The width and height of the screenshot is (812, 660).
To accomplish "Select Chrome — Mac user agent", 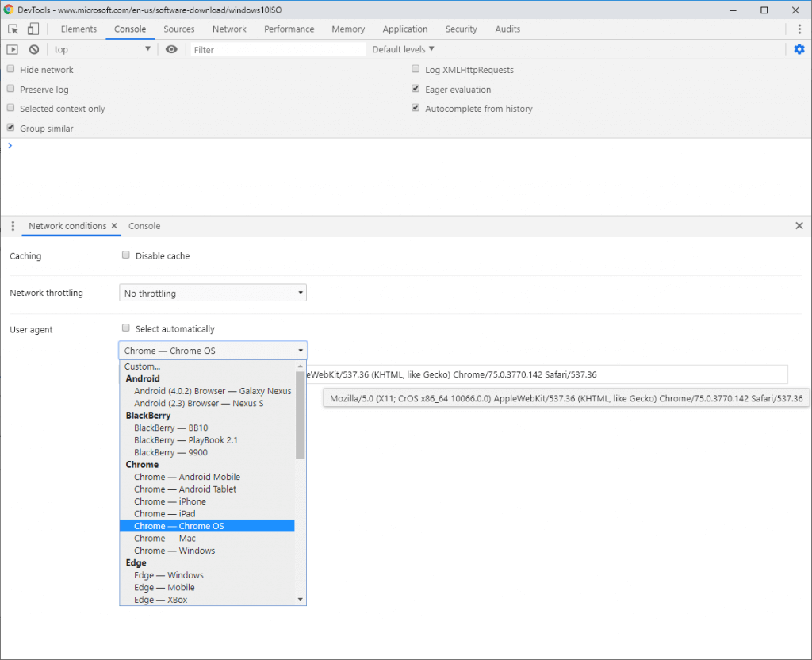I will click(207, 539).
